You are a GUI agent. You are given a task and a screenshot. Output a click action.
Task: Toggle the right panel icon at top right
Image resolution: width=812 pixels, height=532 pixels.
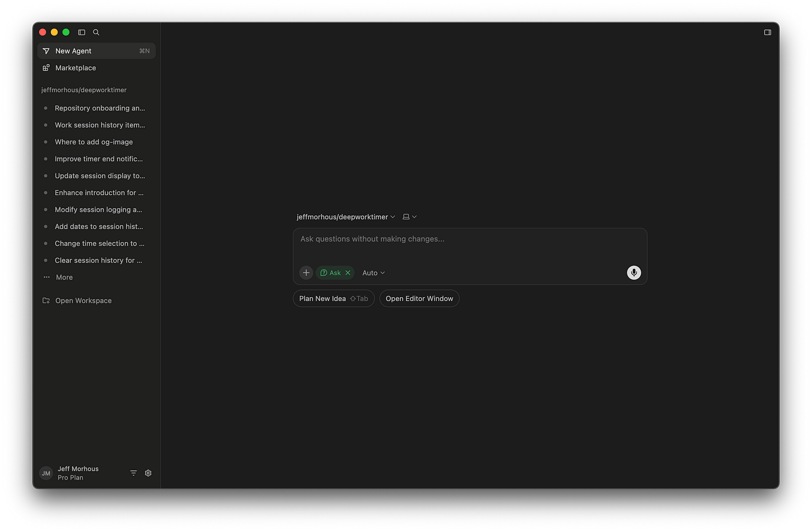click(767, 32)
